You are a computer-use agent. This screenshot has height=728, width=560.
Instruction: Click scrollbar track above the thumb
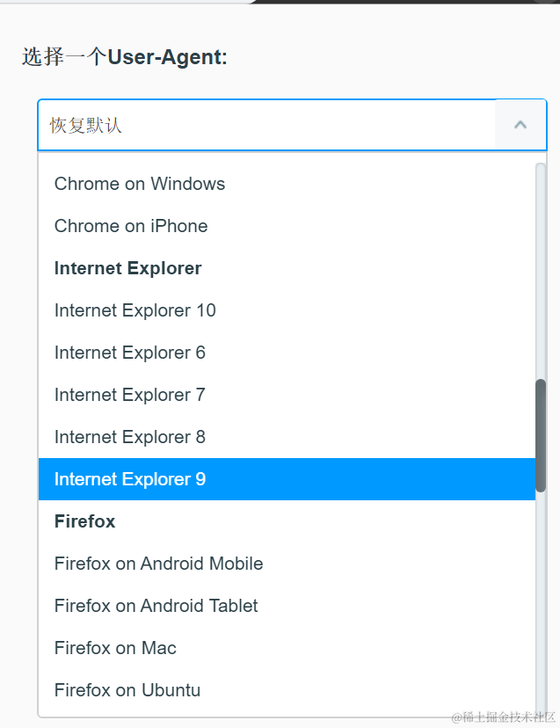[541, 264]
